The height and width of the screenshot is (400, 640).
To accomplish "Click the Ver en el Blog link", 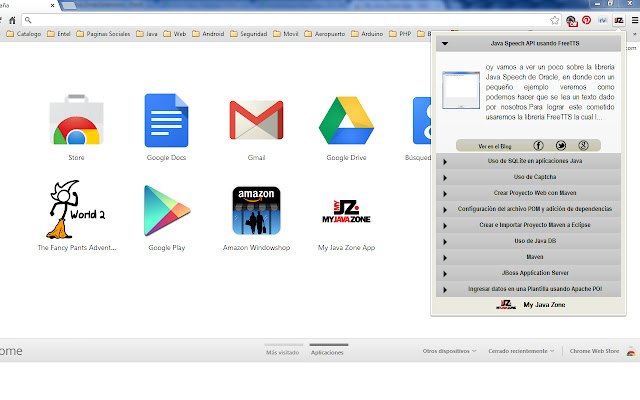I will click(x=482, y=145).
